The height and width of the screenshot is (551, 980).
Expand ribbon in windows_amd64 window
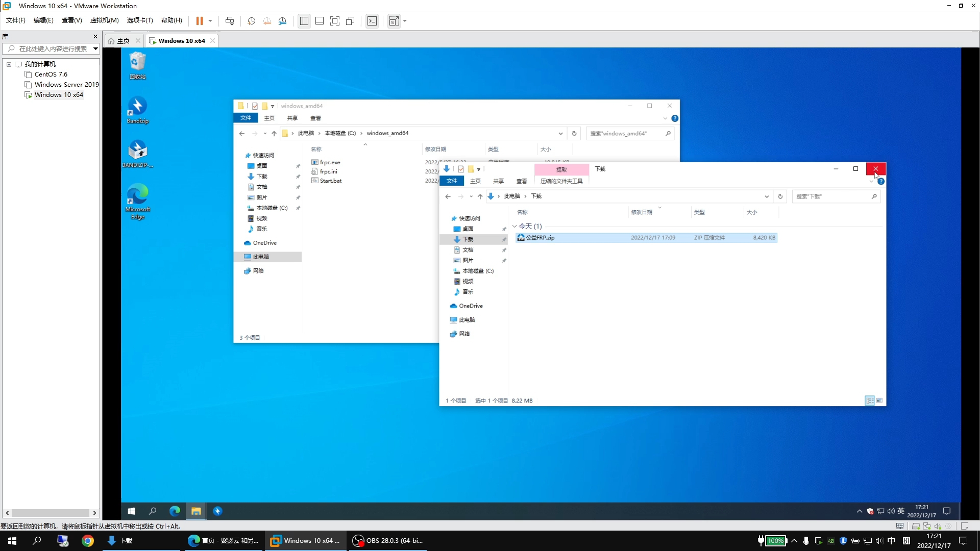[665, 118]
